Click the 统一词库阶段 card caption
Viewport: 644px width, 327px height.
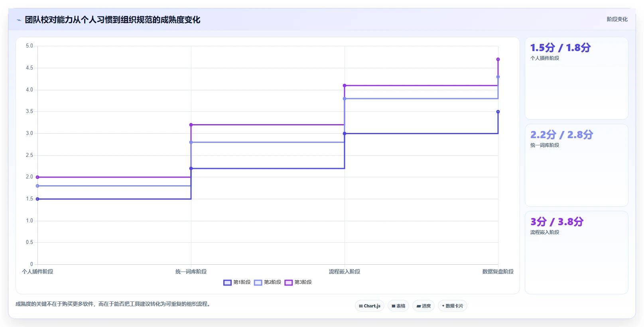[x=545, y=145]
